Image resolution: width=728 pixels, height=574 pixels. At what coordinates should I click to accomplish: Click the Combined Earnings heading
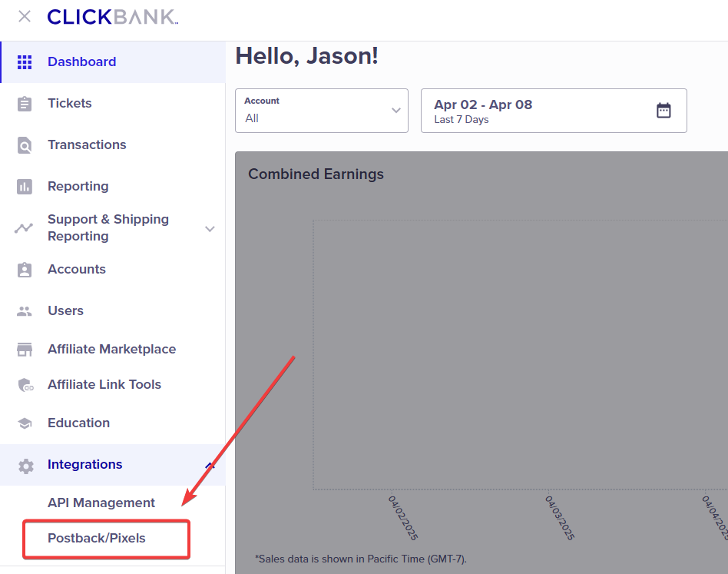tap(316, 174)
